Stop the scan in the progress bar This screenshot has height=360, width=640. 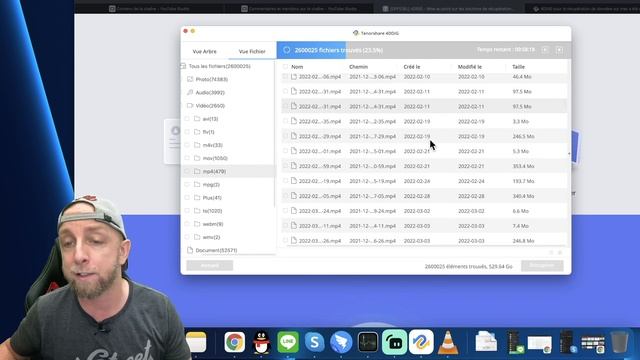coord(560,50)
